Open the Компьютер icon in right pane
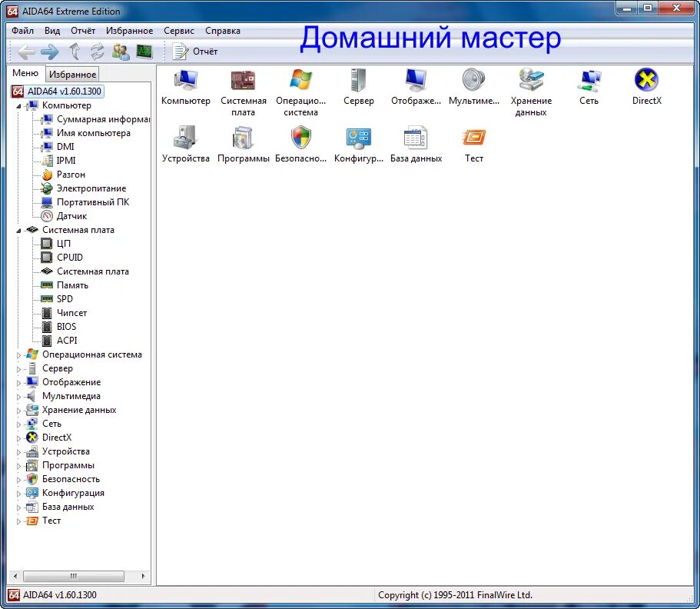The height and width of the screenshot is (609, 700). click(x=186, y=81)
